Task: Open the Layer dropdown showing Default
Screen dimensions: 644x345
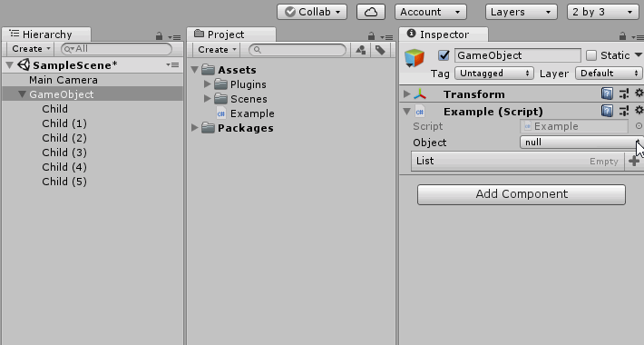Action: pyautogui.click(x=610, y=74)
